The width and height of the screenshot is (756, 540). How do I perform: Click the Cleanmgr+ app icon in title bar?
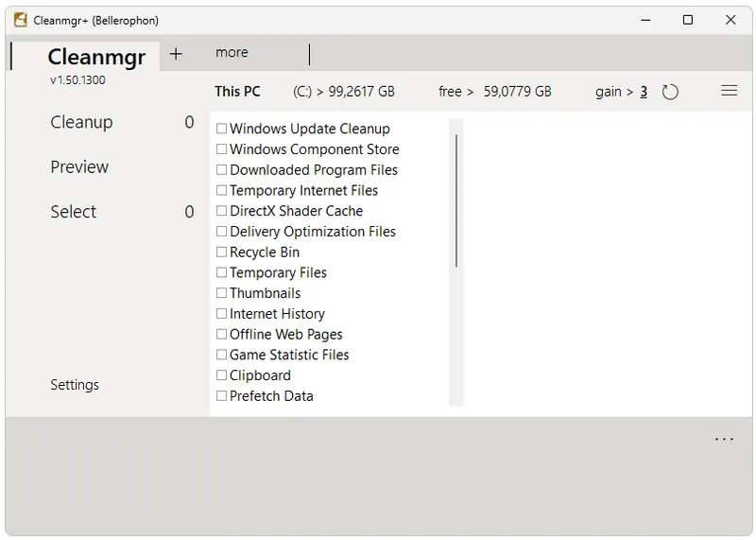pos(20,20)
